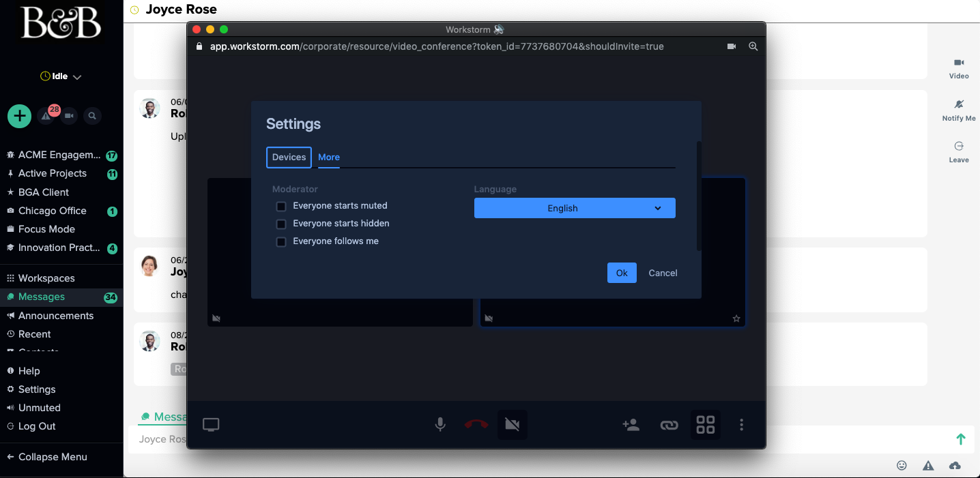Cancel the Settings dialog

click(x=663, y=273)
